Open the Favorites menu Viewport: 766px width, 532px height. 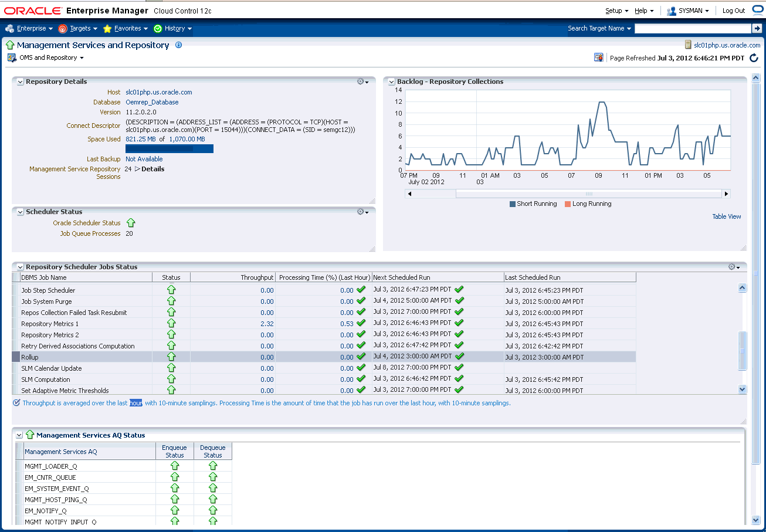[126, 28]
